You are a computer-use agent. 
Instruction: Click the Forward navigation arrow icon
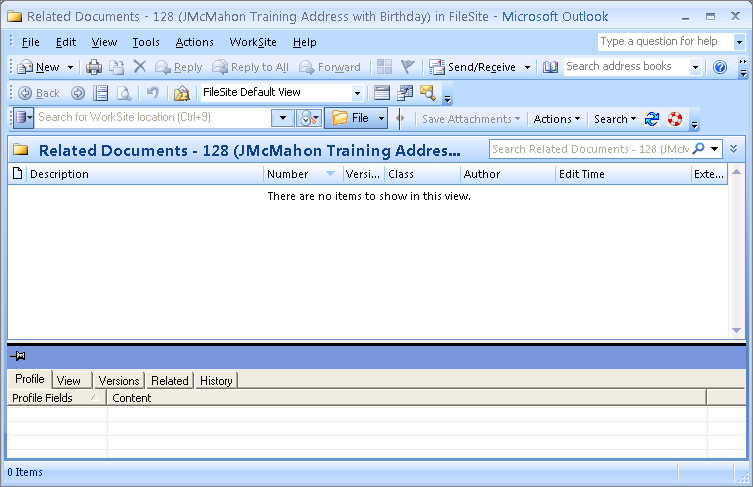[78, 93]
